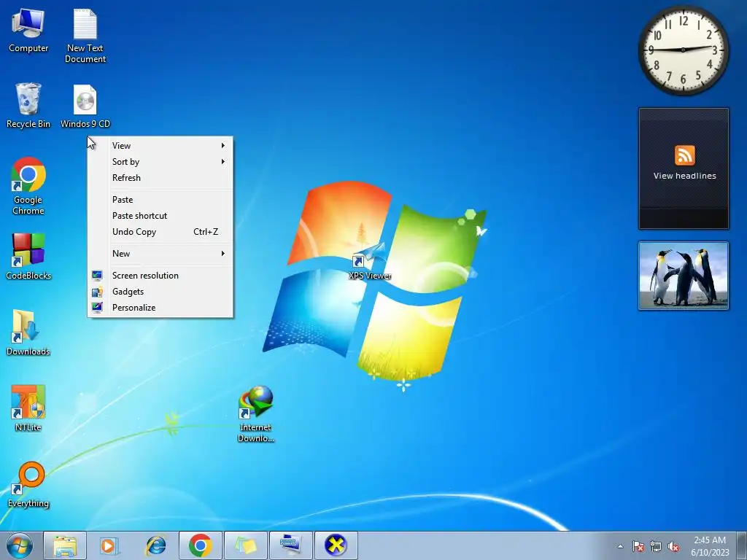747x560 pixels.
Task: Expand the View submenu
Action: pyautogui.click(x=160, y=146)
